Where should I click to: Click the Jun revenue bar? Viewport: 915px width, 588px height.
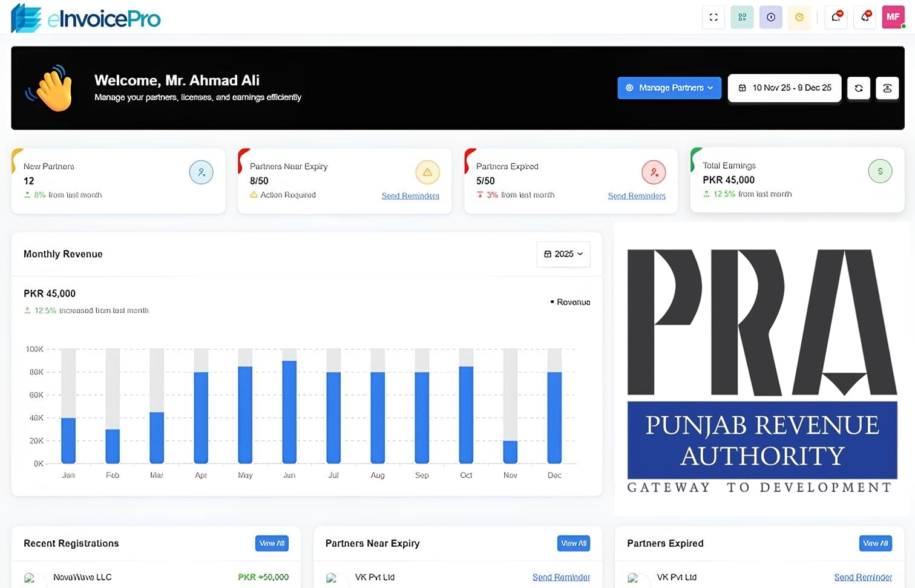point(289,412)
